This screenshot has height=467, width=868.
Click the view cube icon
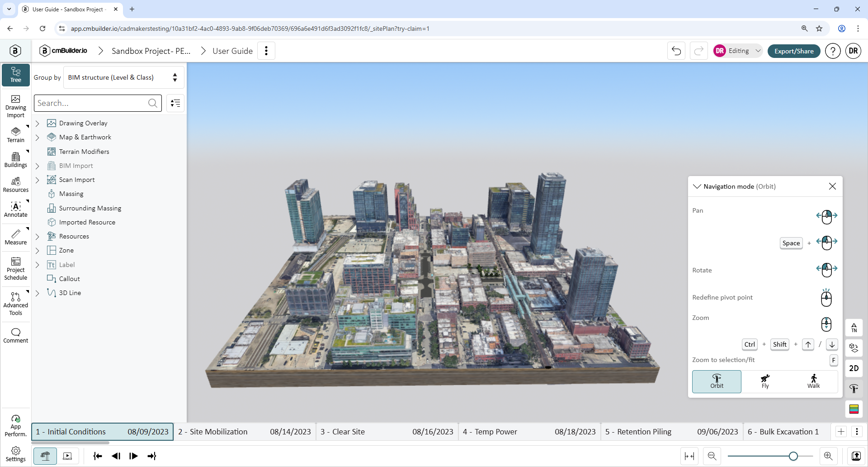coord(854,348)
